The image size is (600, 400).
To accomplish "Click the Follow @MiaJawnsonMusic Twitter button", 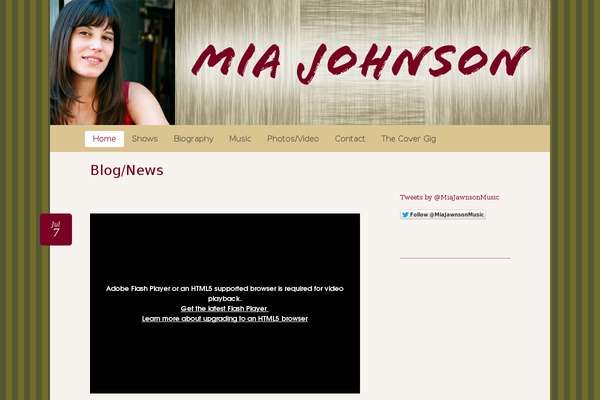I will (x=443, y=215).
